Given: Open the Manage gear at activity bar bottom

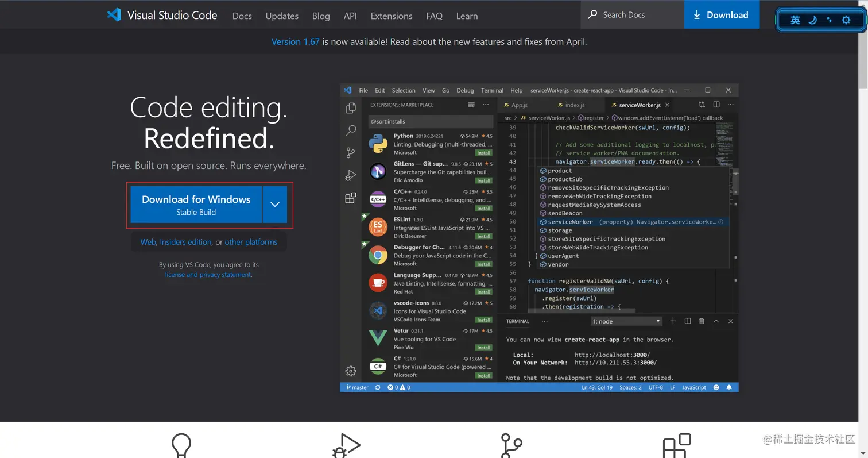Looking at the screenshot, I should pyautogui.click(x=351, y=371).
